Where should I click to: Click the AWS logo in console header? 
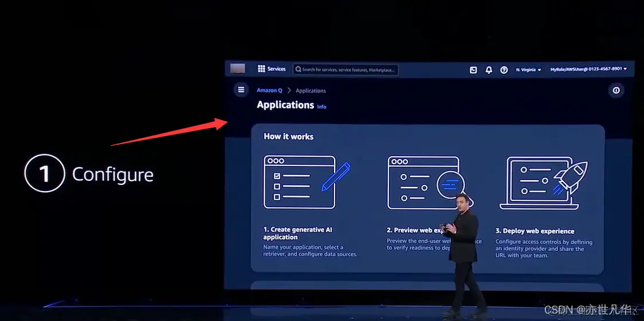238,69
